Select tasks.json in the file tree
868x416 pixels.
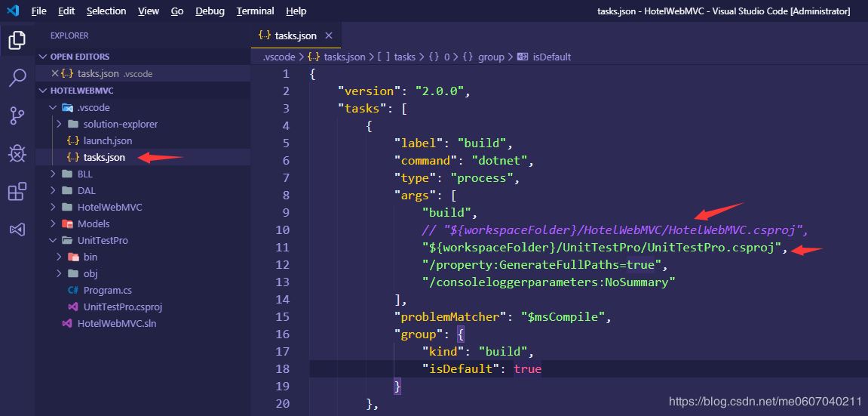tap(143, 157)
